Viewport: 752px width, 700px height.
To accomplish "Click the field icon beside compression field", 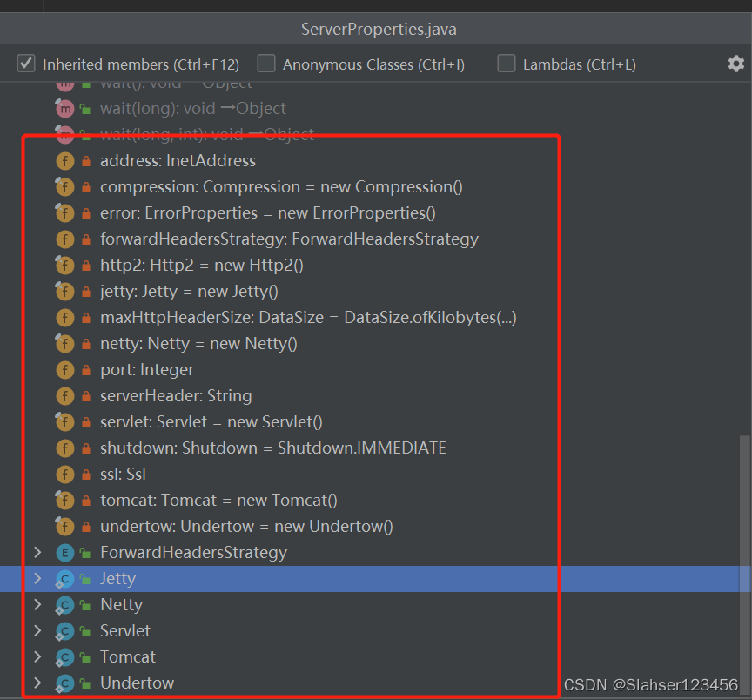I will pyautogui.click(x=66, y=186).
